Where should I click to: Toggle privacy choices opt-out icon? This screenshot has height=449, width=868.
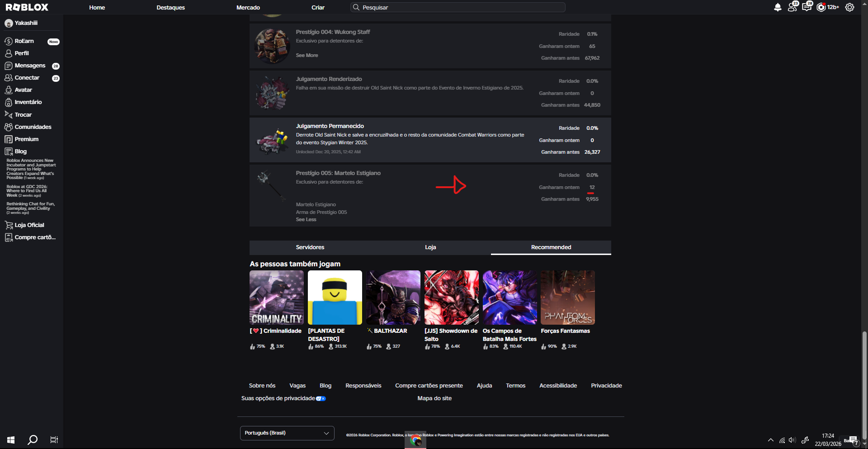(321, 398)
